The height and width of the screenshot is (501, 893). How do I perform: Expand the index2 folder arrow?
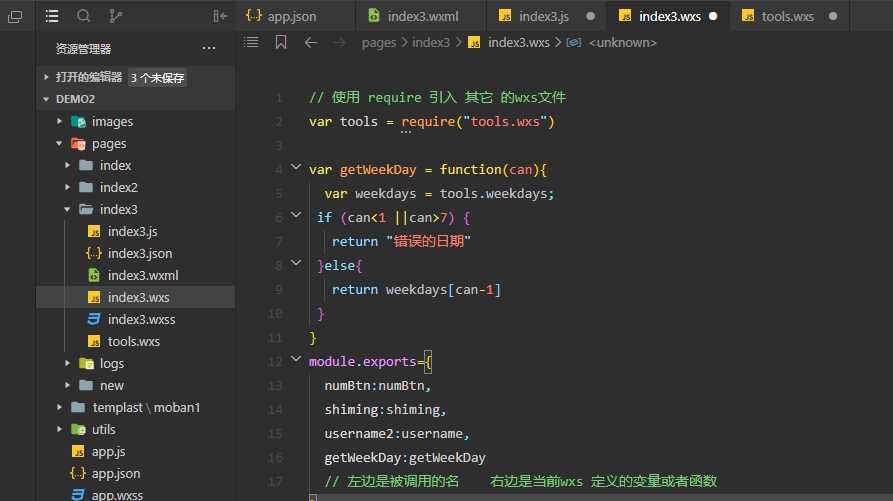point(67,187)
